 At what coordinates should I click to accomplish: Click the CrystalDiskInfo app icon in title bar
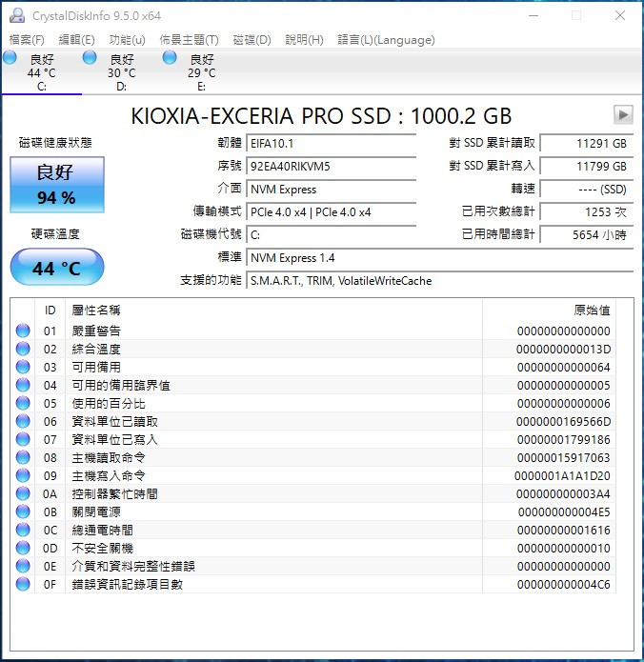(x=17, y=15)
